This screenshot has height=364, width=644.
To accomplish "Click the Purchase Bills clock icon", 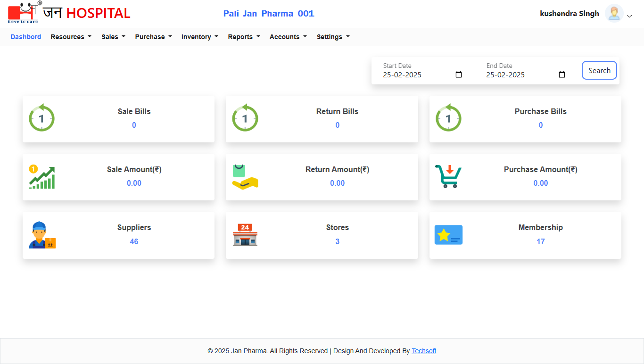I will click(448, 118).
